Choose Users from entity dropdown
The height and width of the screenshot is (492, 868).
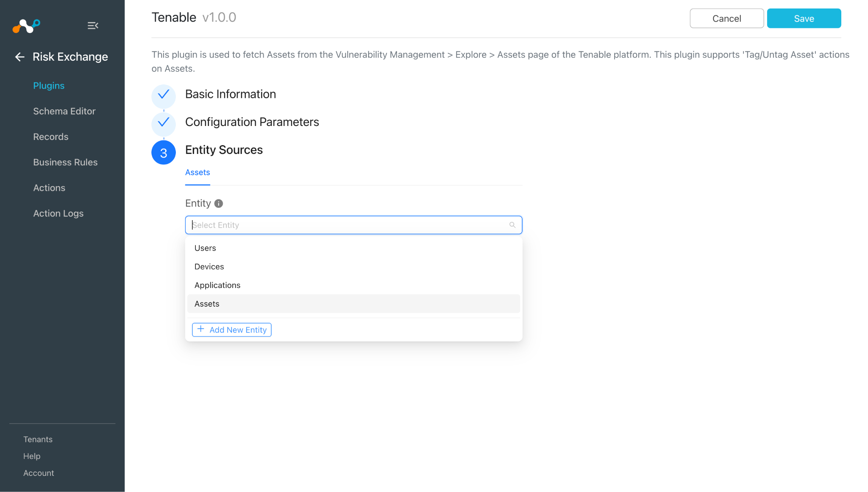tap(353, 248)
